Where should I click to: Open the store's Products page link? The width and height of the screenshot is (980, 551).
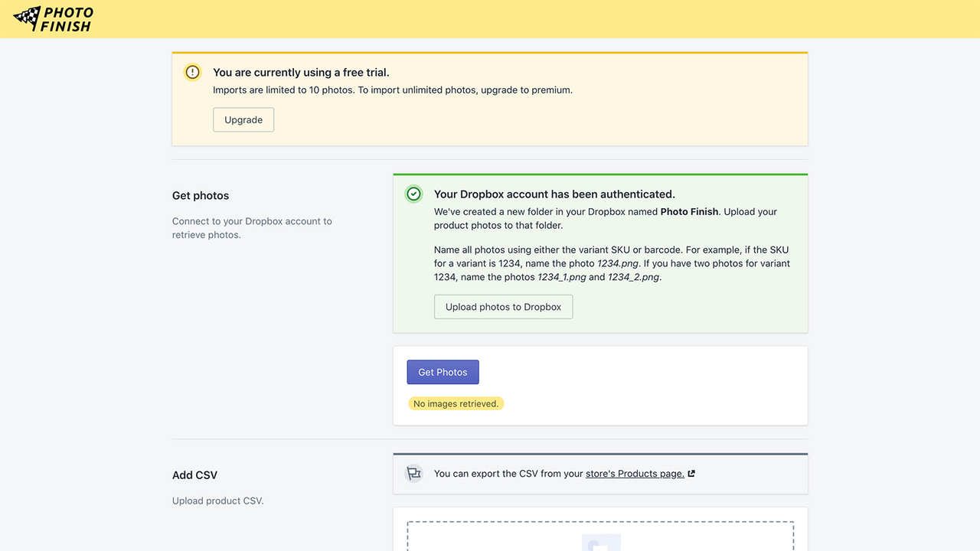635,474
